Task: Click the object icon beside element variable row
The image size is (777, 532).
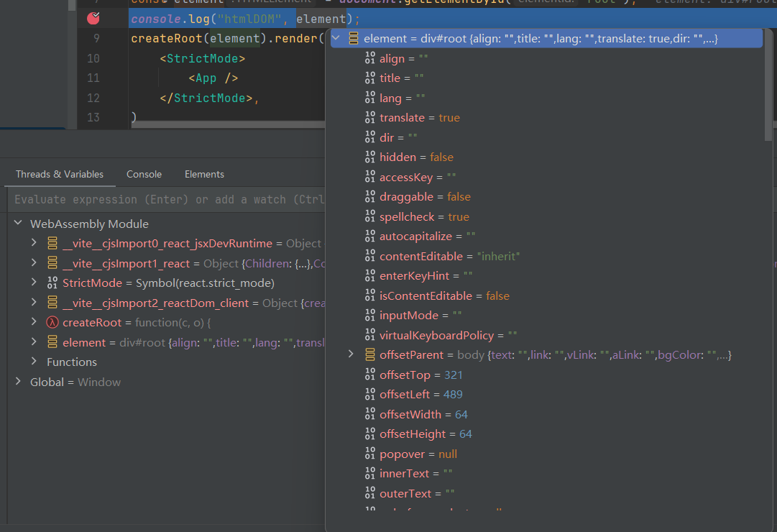Action: (x=52, y=342)
